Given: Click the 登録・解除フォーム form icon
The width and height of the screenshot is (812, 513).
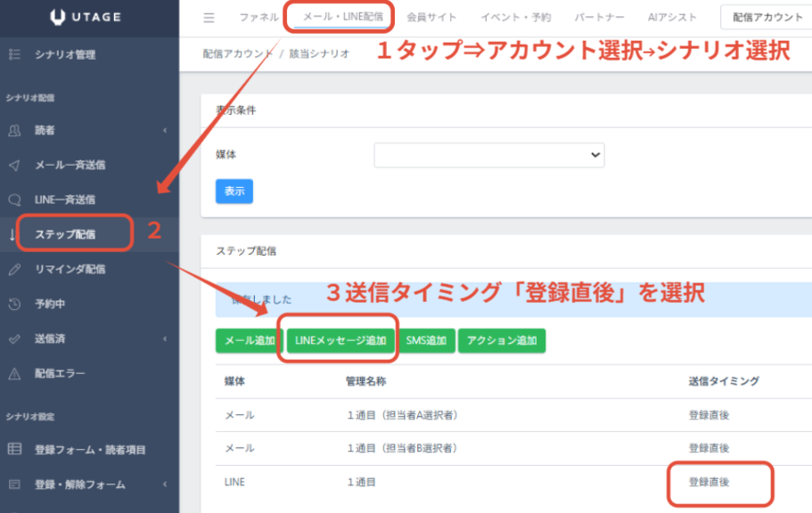Looking at the screenshot, I should 14,484.
